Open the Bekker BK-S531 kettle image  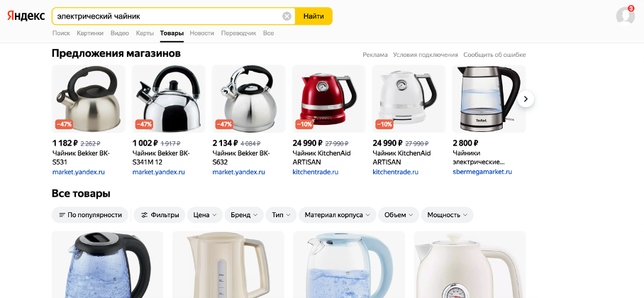coord(89,99)
